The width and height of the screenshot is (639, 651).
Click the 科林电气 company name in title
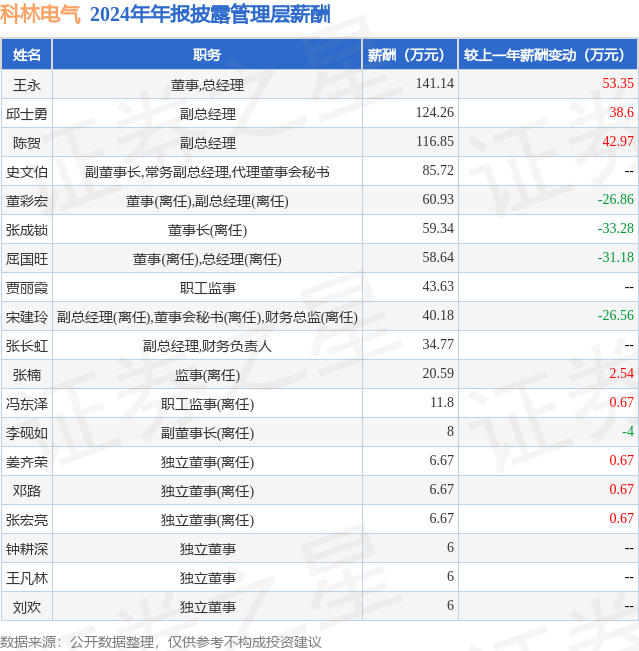(x=40, y=15)
